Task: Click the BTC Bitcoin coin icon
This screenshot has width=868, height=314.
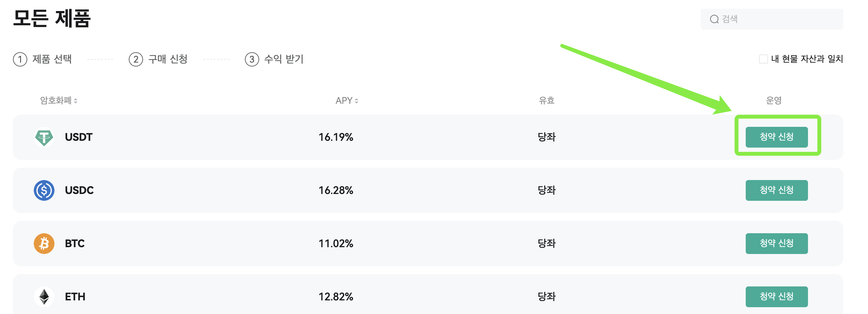Action: click(44, 243)
